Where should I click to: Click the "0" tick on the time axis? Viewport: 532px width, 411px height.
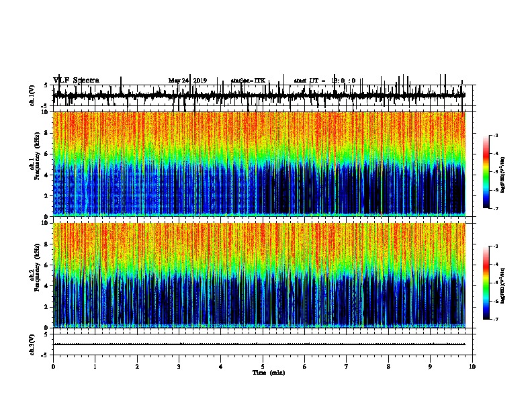(x=53, y=367)
